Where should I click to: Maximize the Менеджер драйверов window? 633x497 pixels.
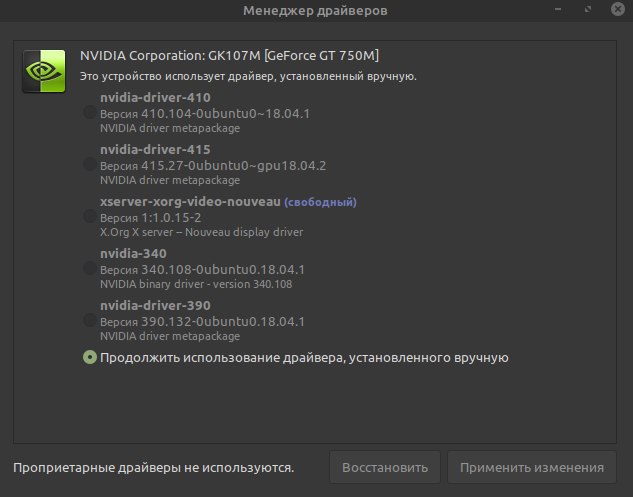point(588,9)
